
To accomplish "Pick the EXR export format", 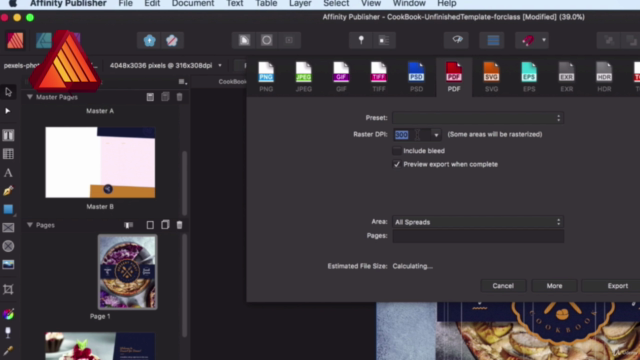I will point(567,76).
